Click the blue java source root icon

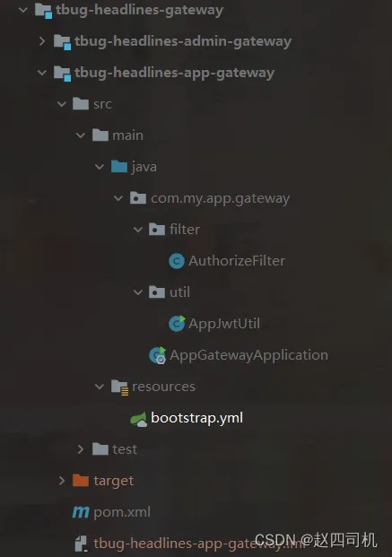pyautogui.click(x=119, y=166)
